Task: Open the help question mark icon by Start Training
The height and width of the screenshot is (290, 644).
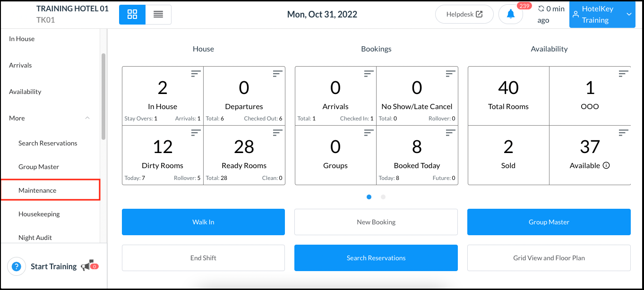Action: [17, 266]
